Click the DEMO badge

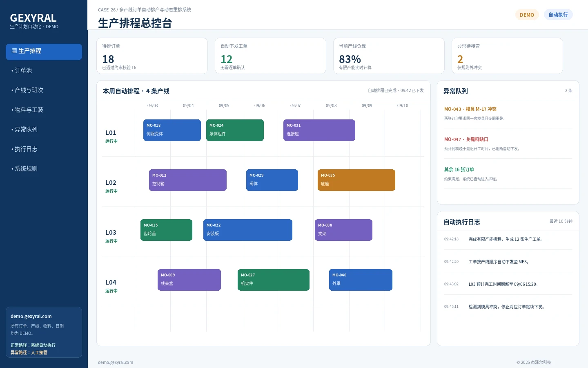(527, 15)
